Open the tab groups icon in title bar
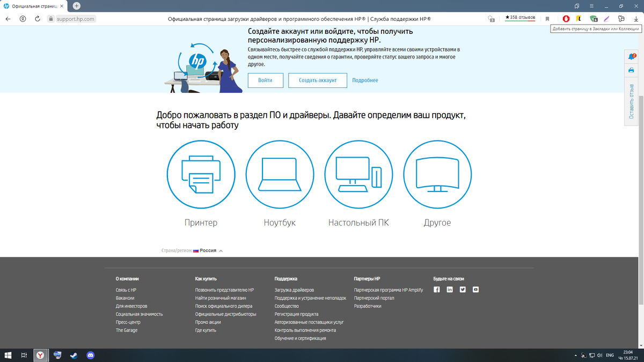 point(577,5)
